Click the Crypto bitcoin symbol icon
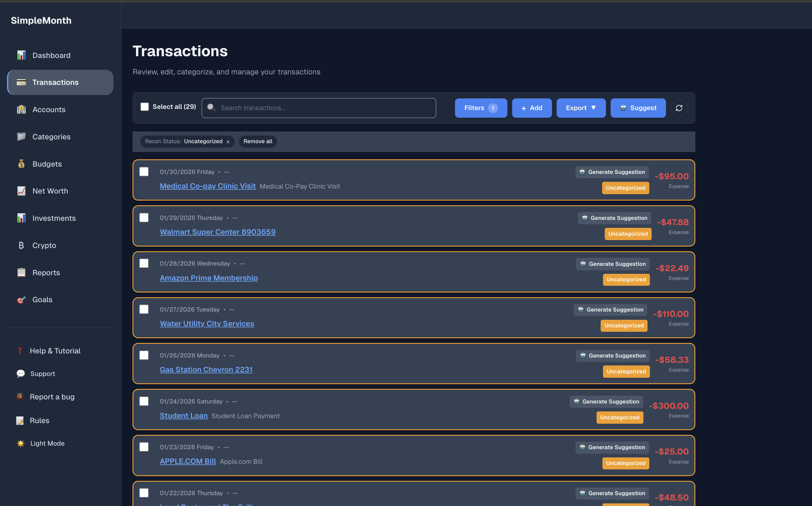The height and width of the screenshot is (506, 812). (21, 245)
